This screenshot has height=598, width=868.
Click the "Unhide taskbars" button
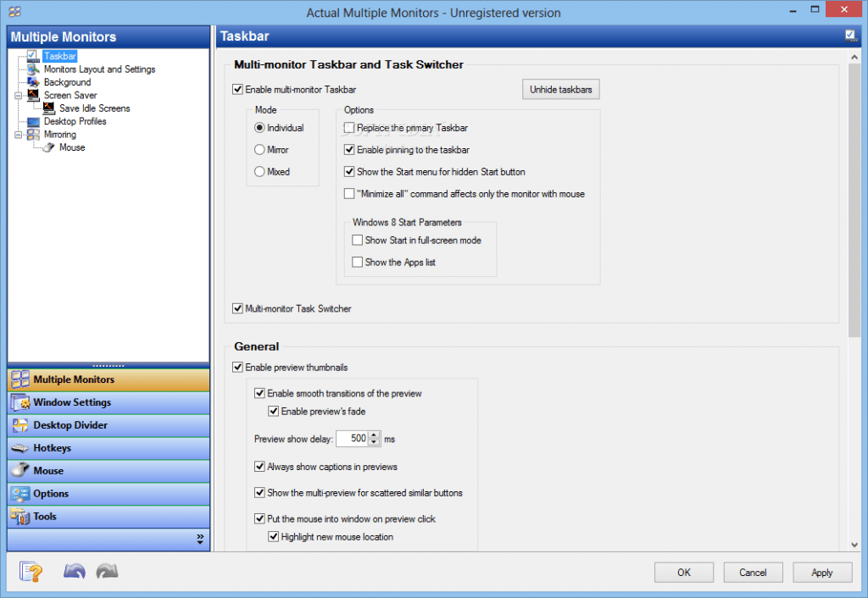560,88
